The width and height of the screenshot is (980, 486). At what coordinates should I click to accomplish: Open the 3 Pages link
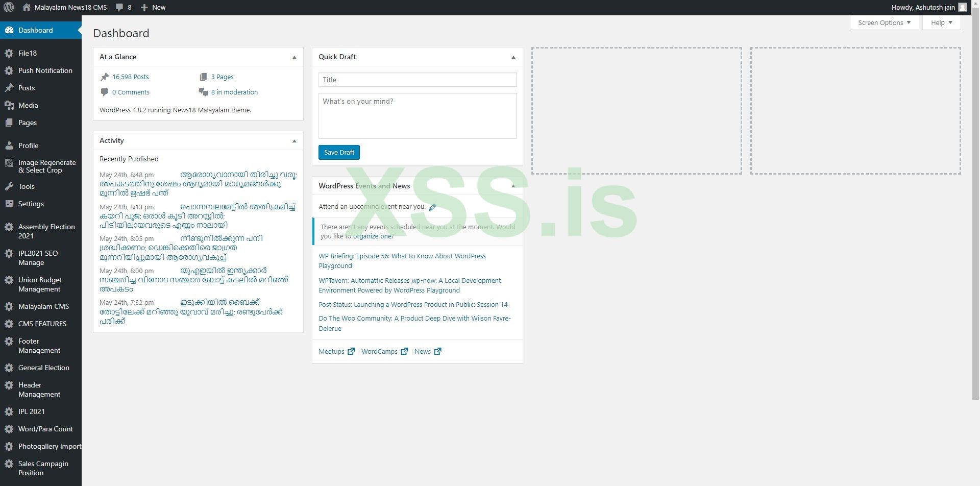click(223, 77)
